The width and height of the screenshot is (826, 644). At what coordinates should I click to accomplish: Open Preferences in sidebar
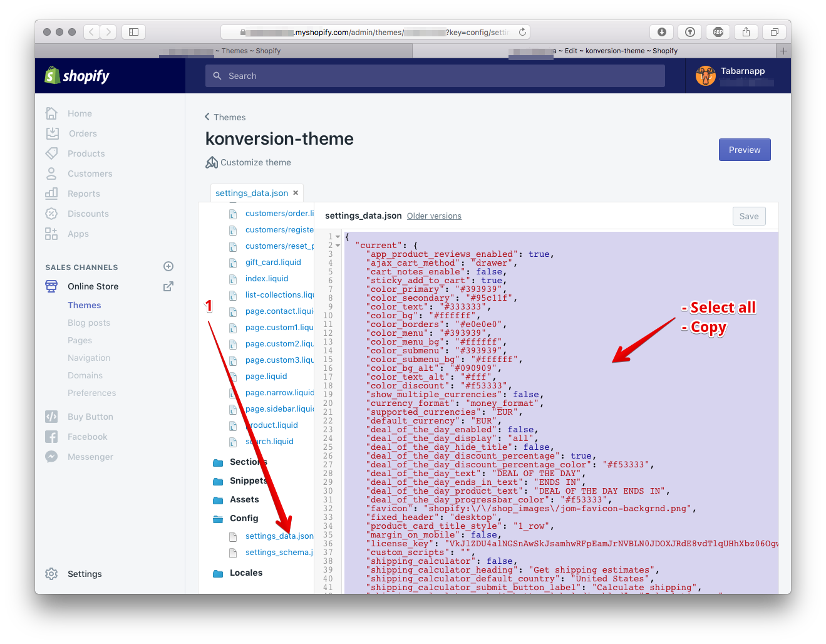coord(92,393)
